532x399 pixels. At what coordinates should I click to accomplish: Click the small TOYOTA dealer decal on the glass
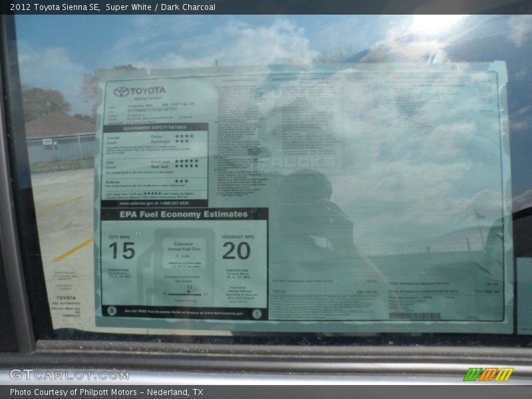tap(66, 298)
